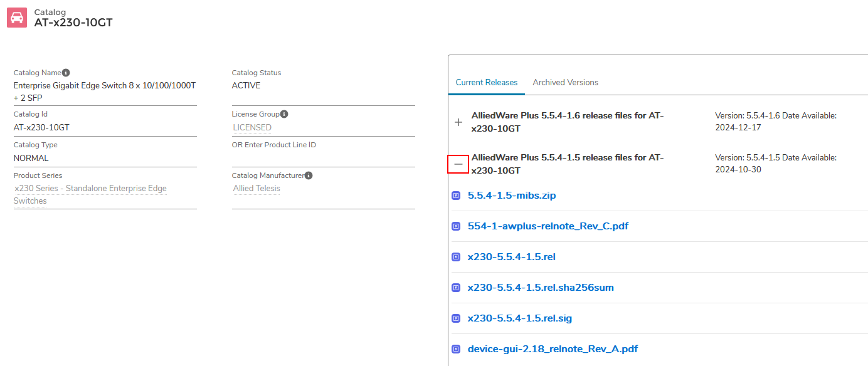
Task: Download the 5.5.4-1.5-mibs.zip file
Action: coord(512,196)
